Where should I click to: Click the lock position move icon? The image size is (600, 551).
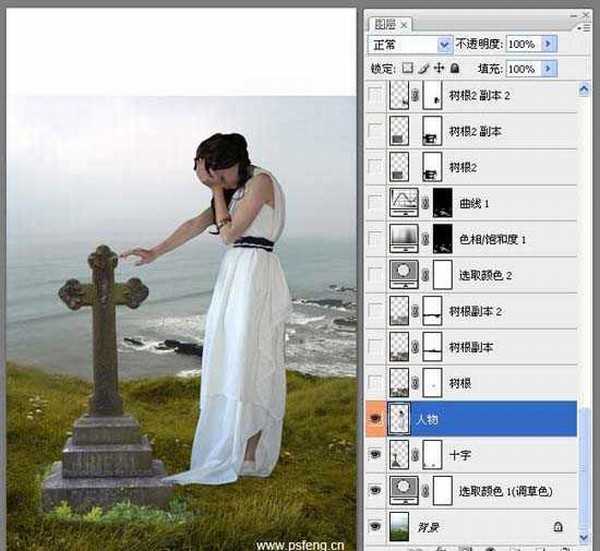point(438,69)
